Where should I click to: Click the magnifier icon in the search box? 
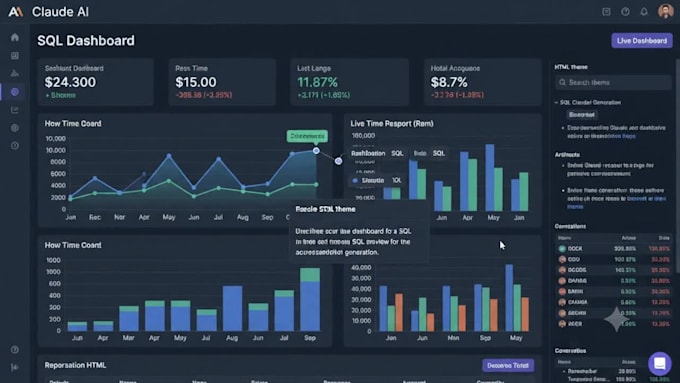point(562,82)
